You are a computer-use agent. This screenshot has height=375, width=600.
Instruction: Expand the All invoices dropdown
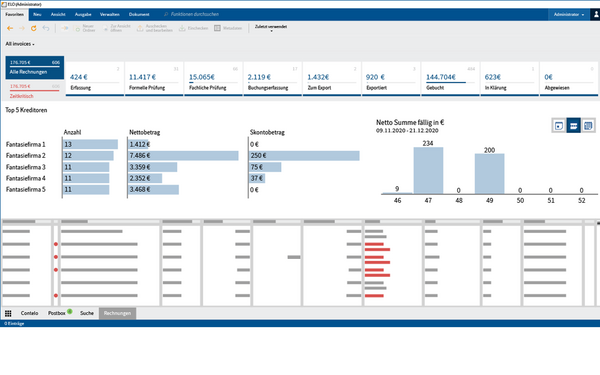click(20, 44)
